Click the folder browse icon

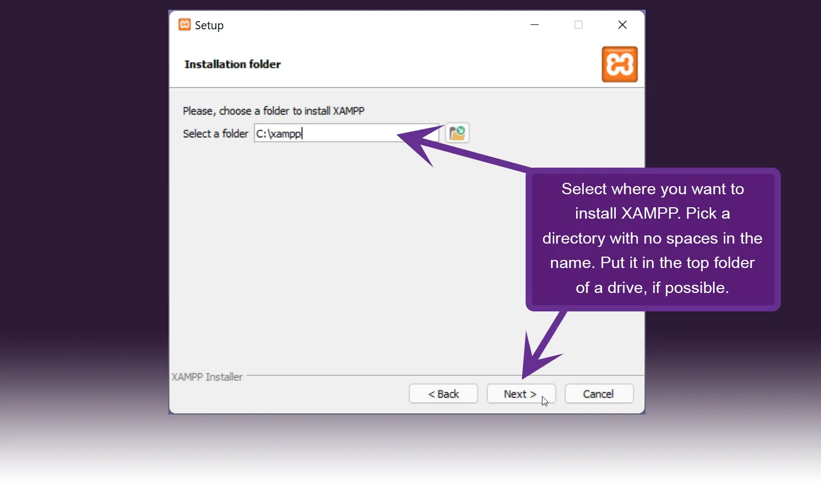point(457,133)
